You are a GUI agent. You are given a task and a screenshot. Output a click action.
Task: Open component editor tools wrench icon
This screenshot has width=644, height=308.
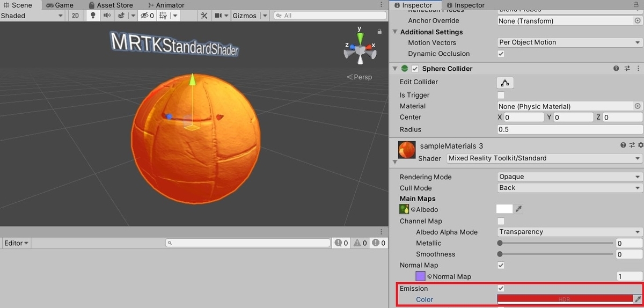click(x=204, y=16)
